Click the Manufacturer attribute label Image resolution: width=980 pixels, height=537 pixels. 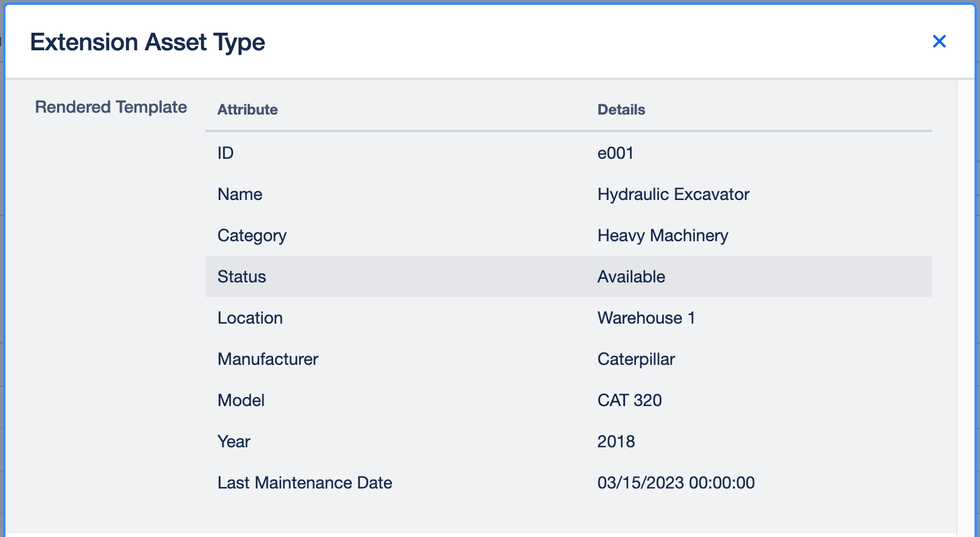(x=267, y=359)
